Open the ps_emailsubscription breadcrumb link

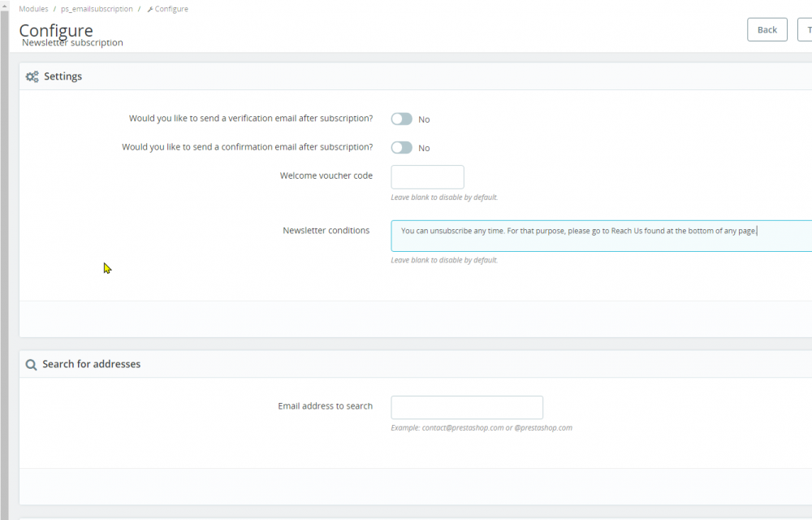pyautogui.click(x=97, y=9)
